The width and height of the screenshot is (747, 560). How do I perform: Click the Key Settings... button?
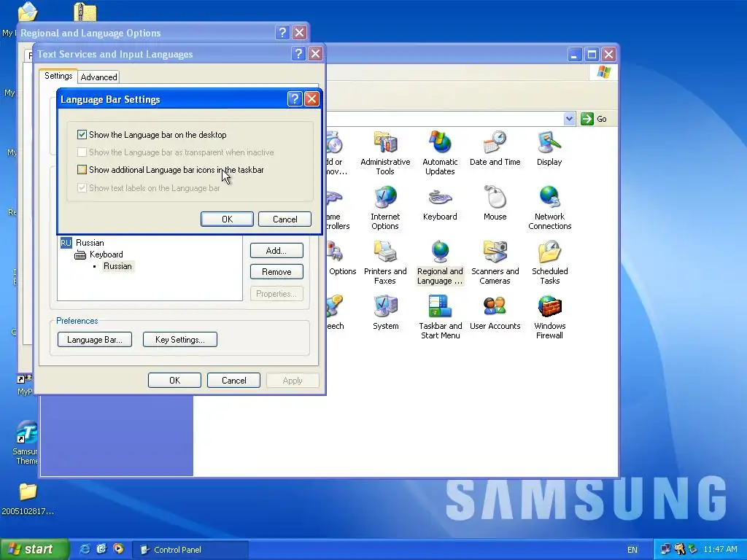180,340
